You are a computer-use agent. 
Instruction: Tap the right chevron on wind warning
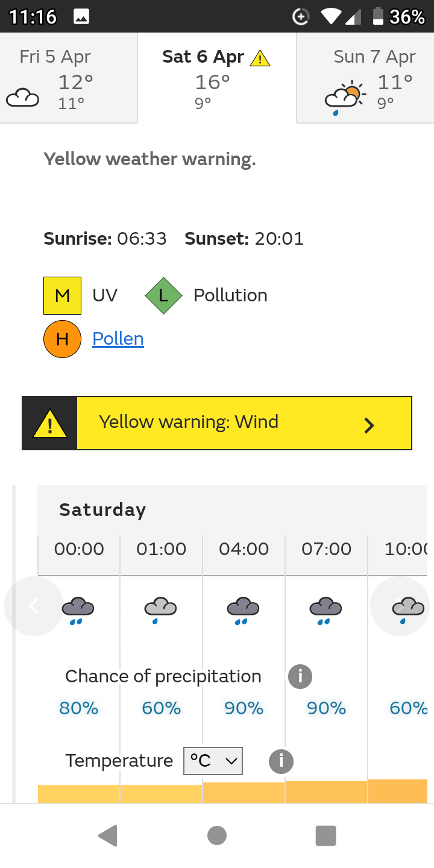click(369, 426)
